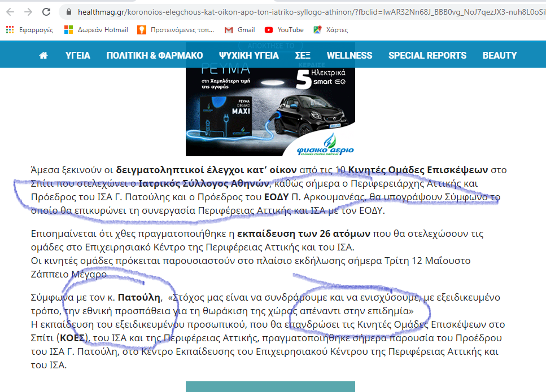This screenshot has height=392, width=546.
Task: Open the WELLNESS section
Action: 350,55
